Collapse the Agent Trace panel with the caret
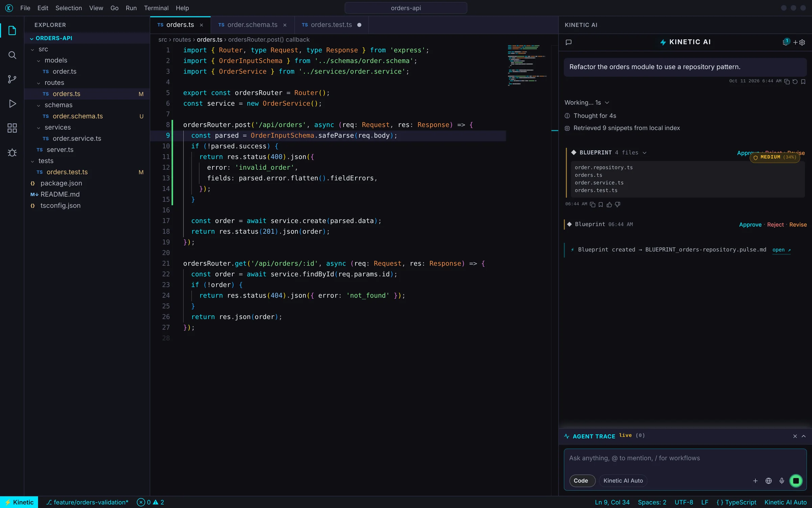 pyautogui.click(x=804, y=436)
